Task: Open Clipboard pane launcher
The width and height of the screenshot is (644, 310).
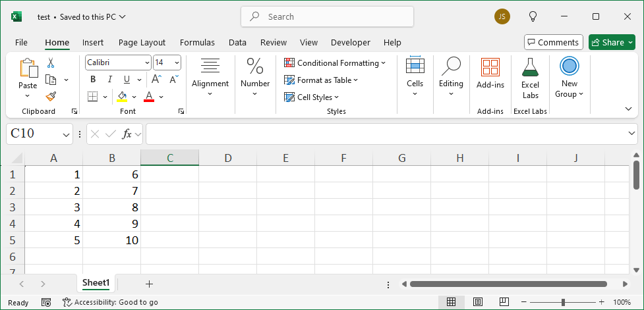Action: tap(74, 111)
